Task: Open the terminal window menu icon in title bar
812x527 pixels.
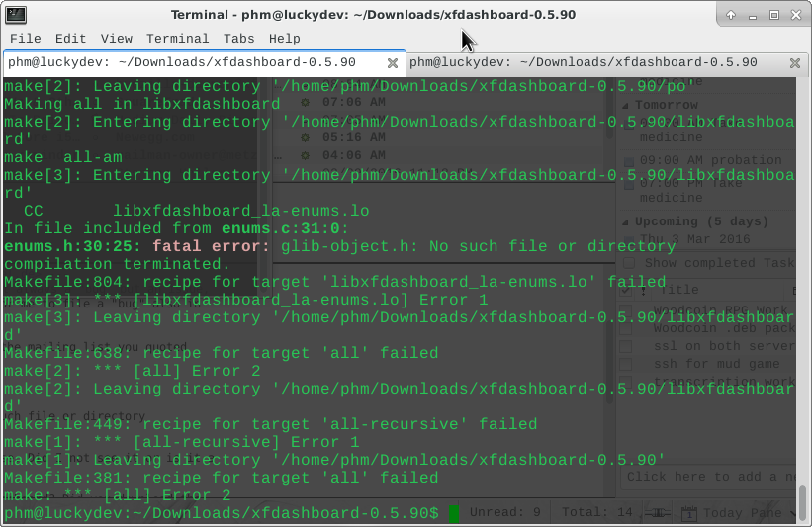Action: tap(15, 15)
